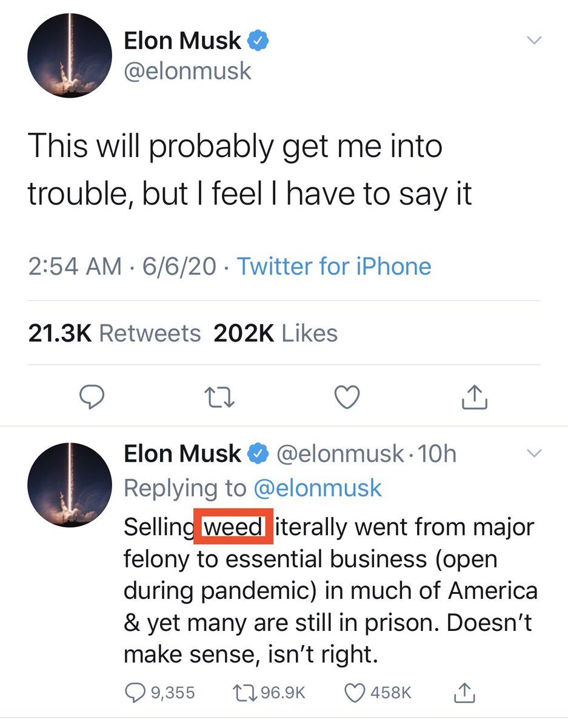Share the main tweet
Image resolution: width=568 pixels, height=728 pixels.
[x=475, y=397]
